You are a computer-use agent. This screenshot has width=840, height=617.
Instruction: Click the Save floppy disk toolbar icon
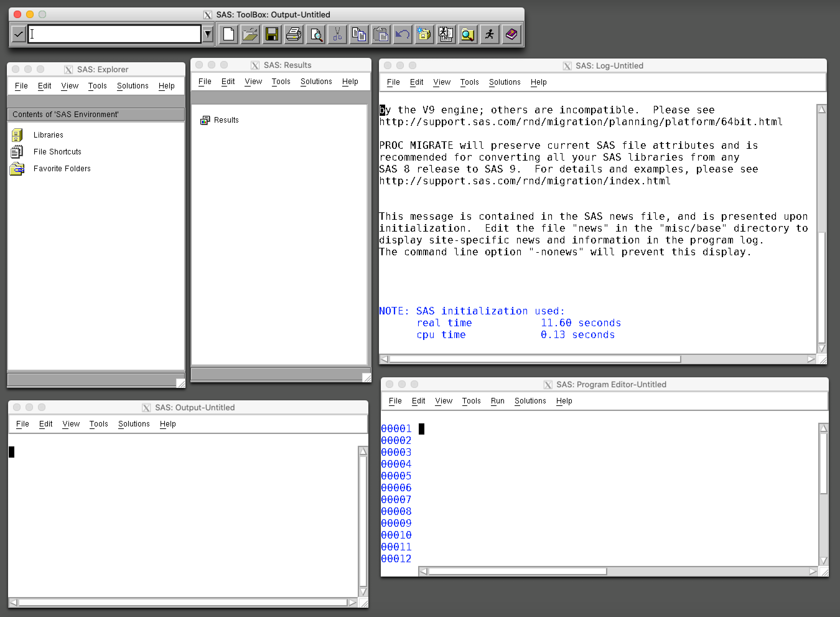272,35
